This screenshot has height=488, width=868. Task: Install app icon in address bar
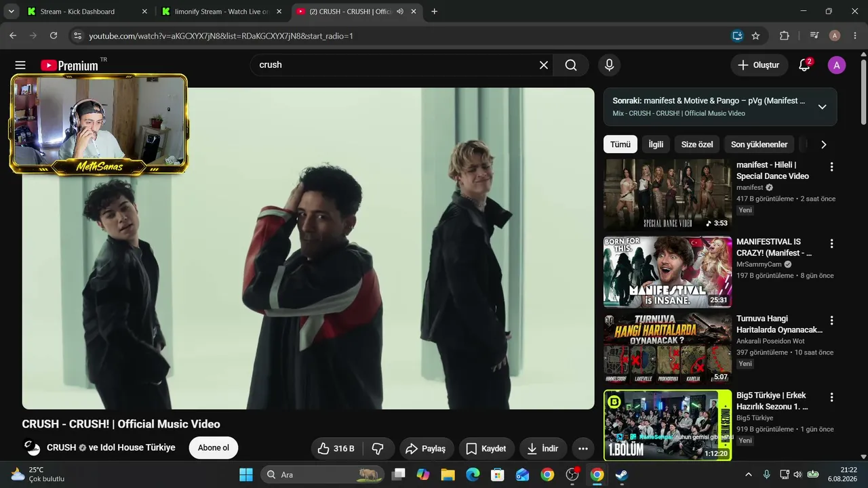[x=737, y=36]
